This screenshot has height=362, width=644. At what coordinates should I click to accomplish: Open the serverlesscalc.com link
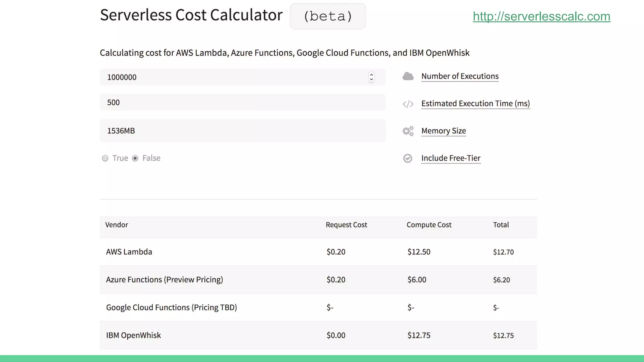tap(541, 16)
